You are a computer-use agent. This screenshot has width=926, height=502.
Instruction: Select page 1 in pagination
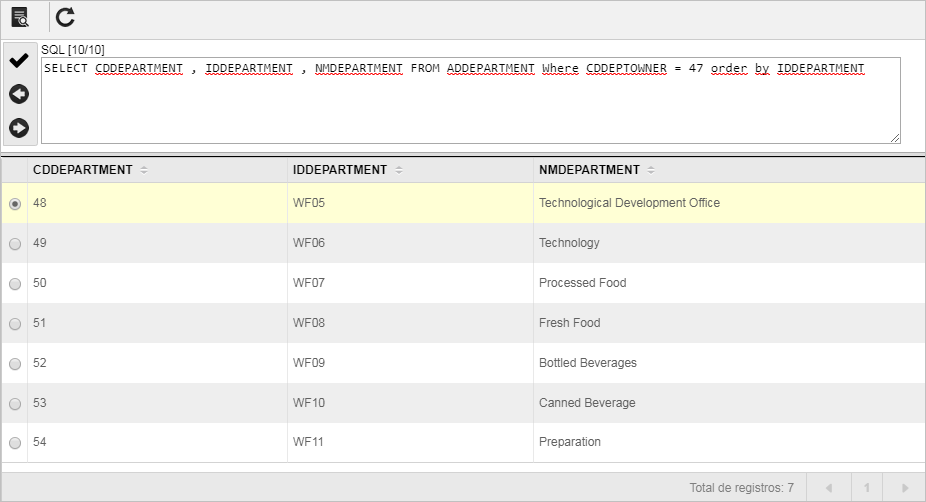click(867, 488)
